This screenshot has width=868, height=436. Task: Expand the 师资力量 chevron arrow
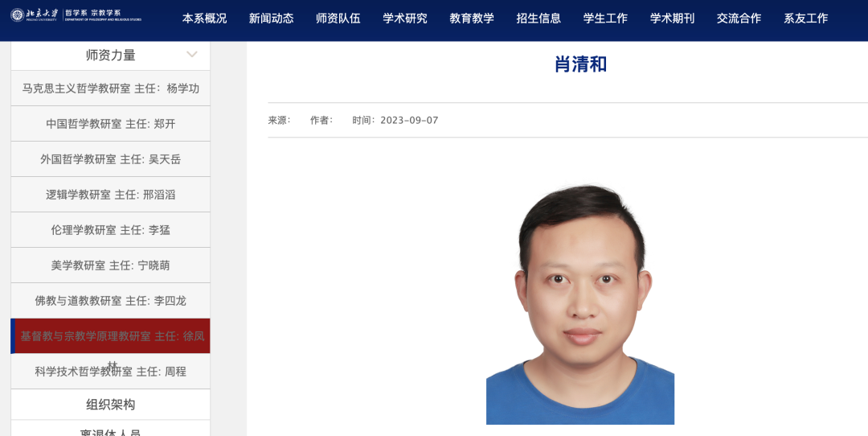coord(191,54)
